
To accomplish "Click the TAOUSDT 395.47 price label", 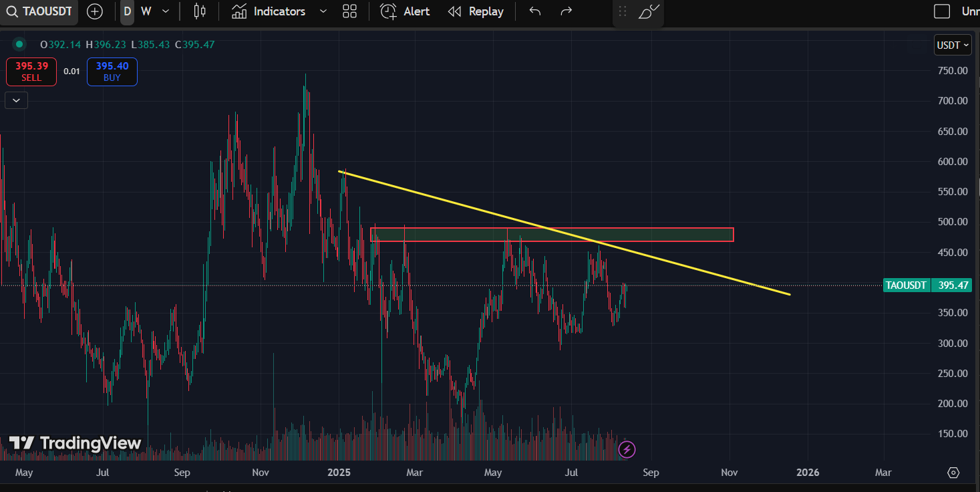I will (927, 285).
